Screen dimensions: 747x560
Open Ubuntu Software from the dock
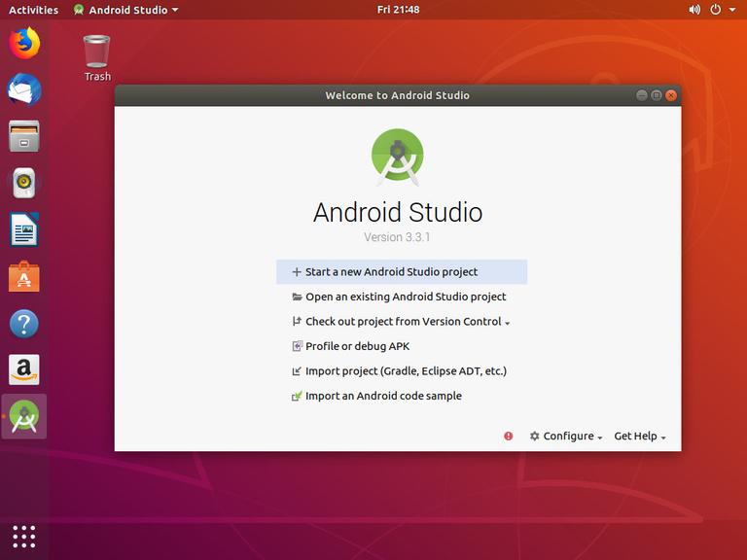coord(24,276)
